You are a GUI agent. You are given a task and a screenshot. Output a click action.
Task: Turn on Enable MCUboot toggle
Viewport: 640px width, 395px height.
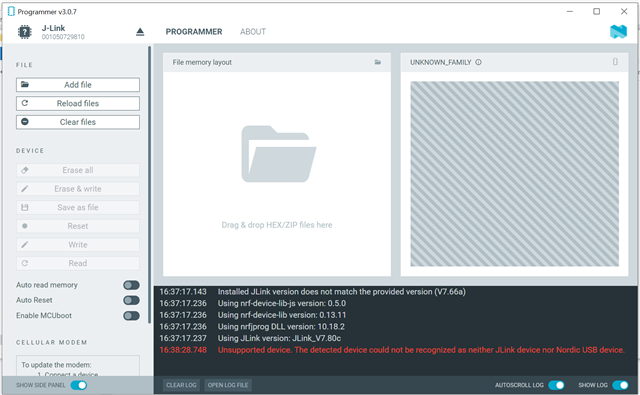coord(131,315)
